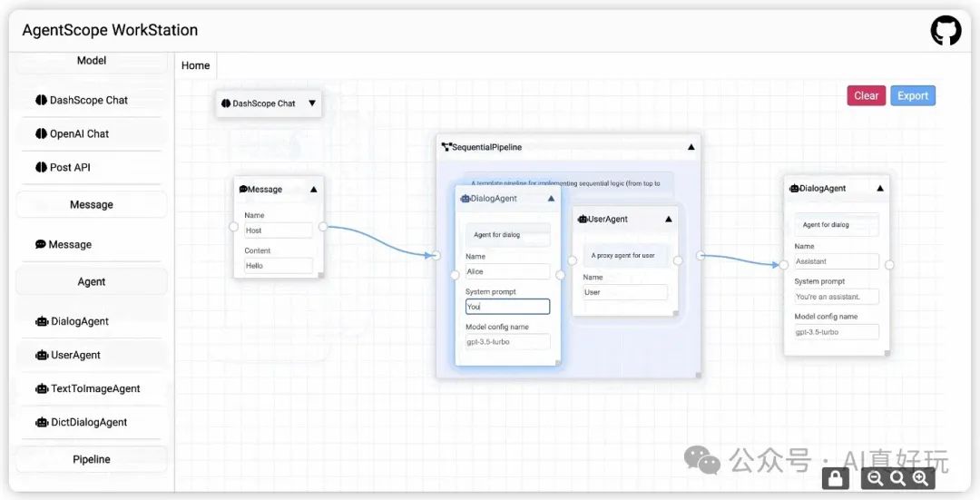The height and width of the screenshot is (500, 980).
Task: Toggle the Pipeline category header
Action: click(x=92, y=459)
